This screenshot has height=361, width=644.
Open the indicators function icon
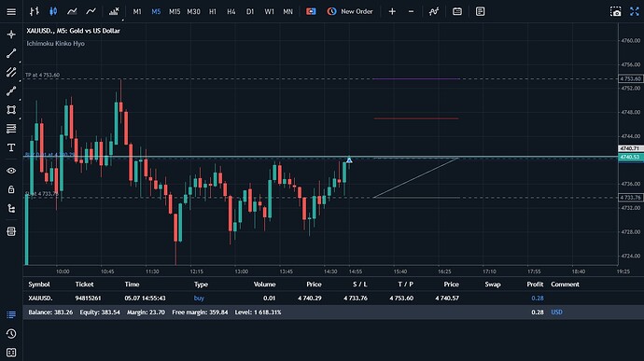(x=434, y=11)
